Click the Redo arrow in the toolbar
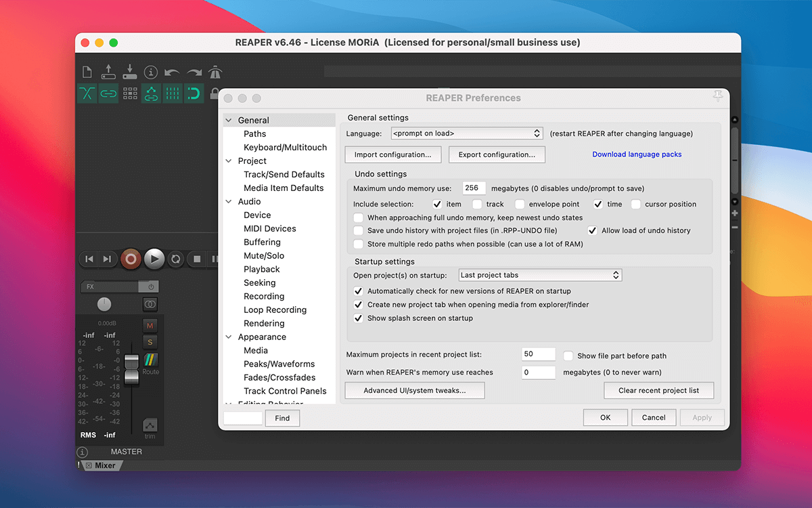This screenshot has width=812, height=508. (194, 72)
